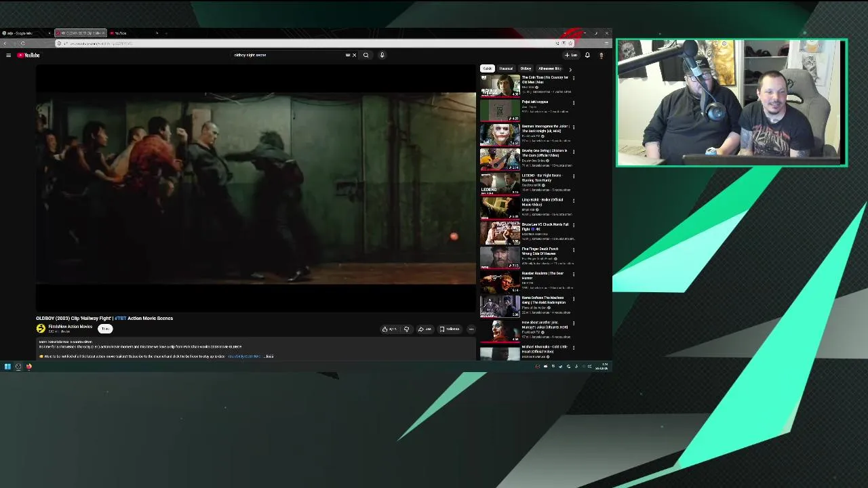Viewport: 868px width, 488px height.
Task: Show more filter chips with the right arrow
Action: click(x=570, y=69)
